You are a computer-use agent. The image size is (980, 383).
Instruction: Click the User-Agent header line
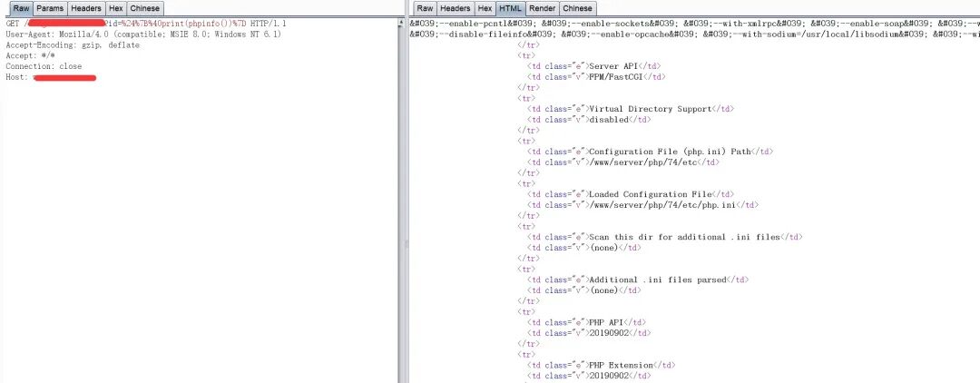(143, 34)
